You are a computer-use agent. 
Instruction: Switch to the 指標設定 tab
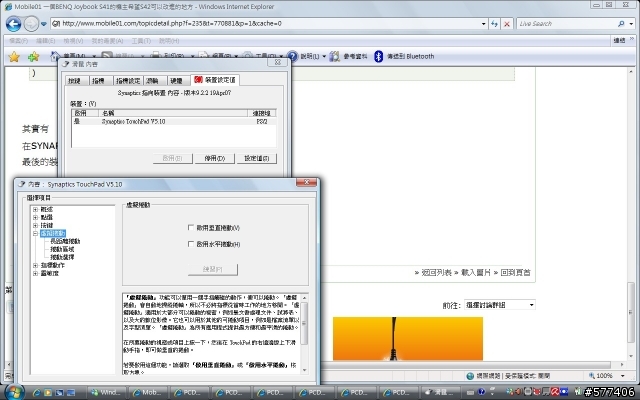click(x=128, y=80)
